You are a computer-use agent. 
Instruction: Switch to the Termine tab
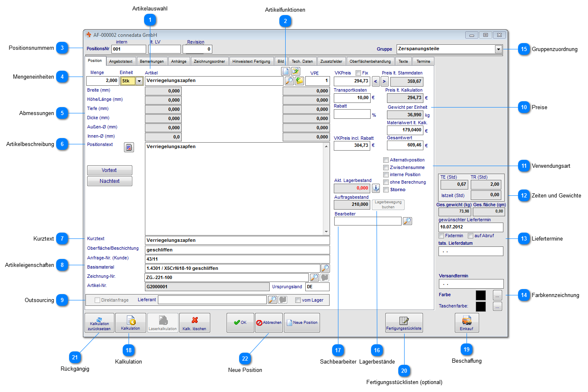coord(423,61)
